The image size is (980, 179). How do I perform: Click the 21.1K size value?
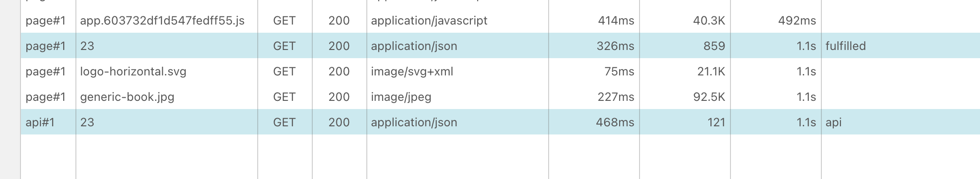click(x=711, y=71)
